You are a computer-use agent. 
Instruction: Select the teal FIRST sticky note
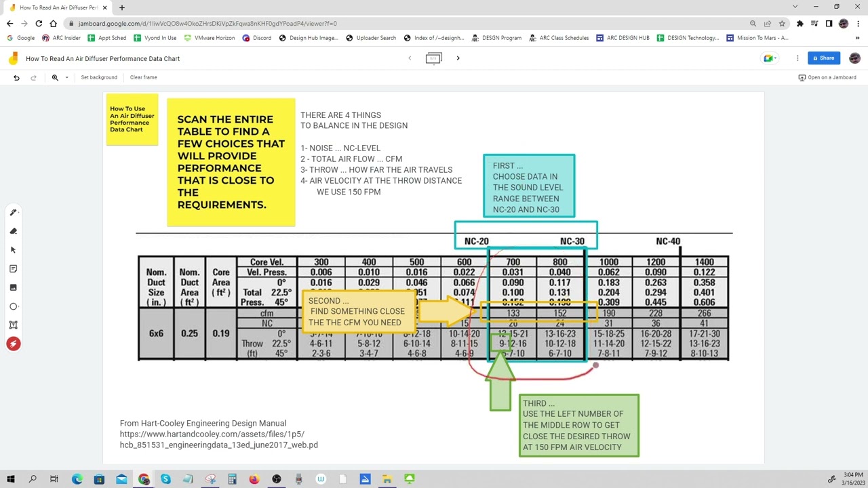pos(529,186)
